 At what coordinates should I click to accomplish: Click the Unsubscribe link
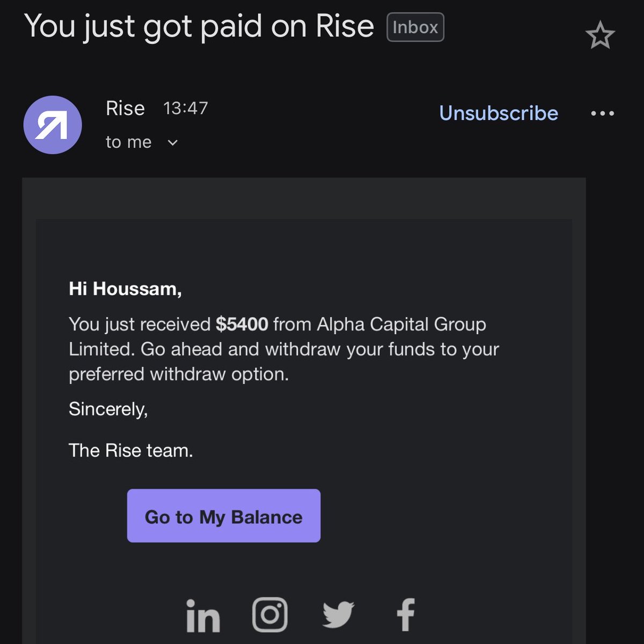point(499,113)
